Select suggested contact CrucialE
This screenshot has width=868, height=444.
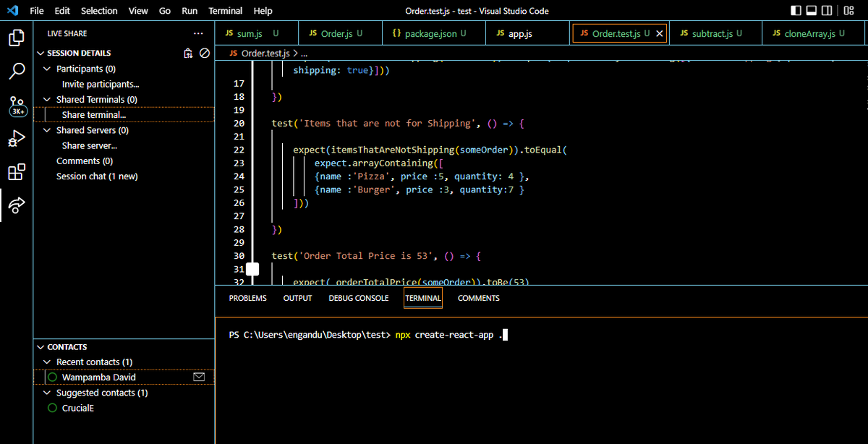(x=78, y=408)
